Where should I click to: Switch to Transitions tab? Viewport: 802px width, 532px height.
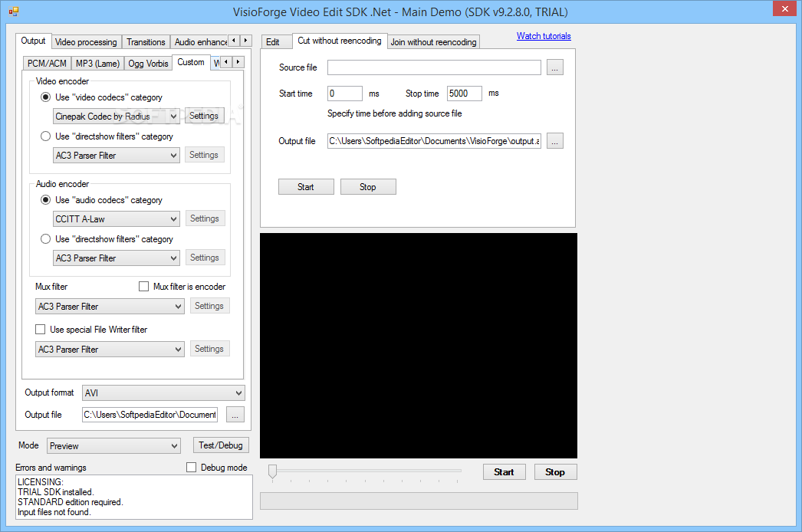click(146, 42)
